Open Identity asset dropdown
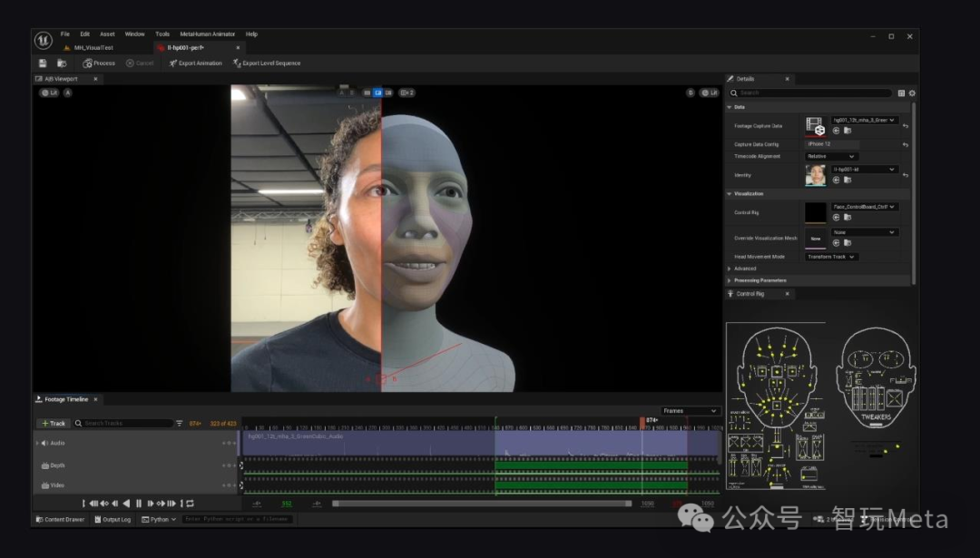This screenshot has width=980, height=558. (865, 170)
